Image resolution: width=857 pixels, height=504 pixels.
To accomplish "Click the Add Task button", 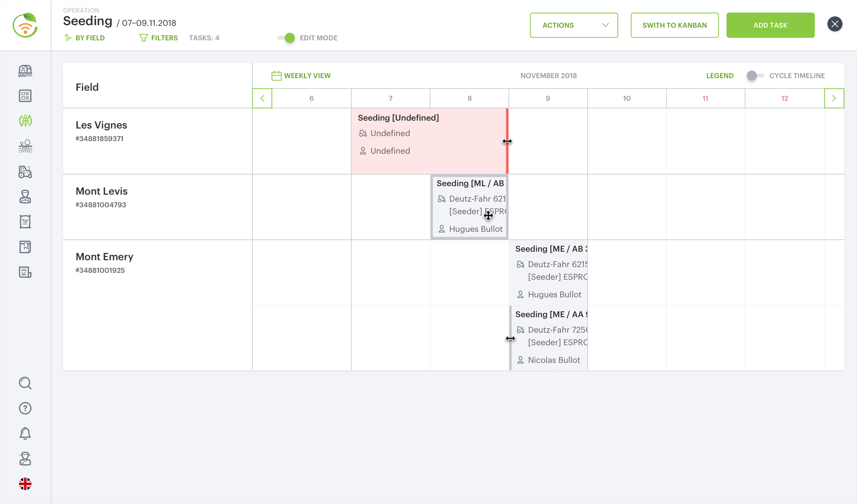I will click(x=770, y=25).
